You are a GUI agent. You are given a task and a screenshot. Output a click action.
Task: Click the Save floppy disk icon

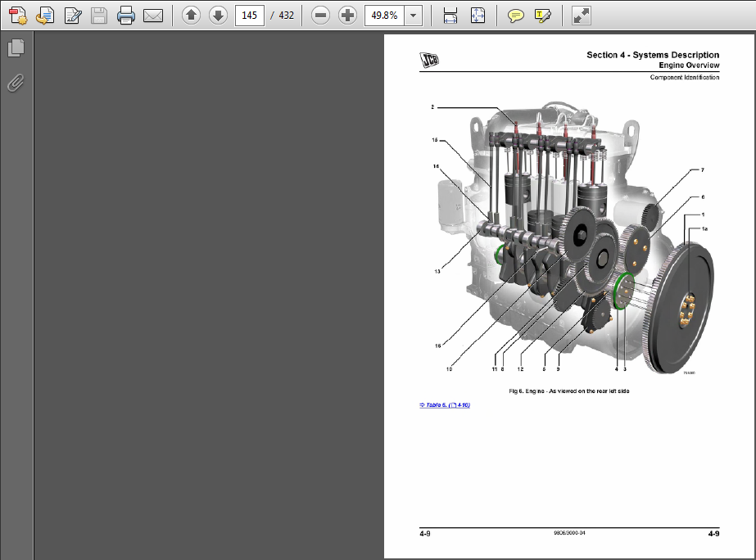pyautogui.click(x=98, y=15)
